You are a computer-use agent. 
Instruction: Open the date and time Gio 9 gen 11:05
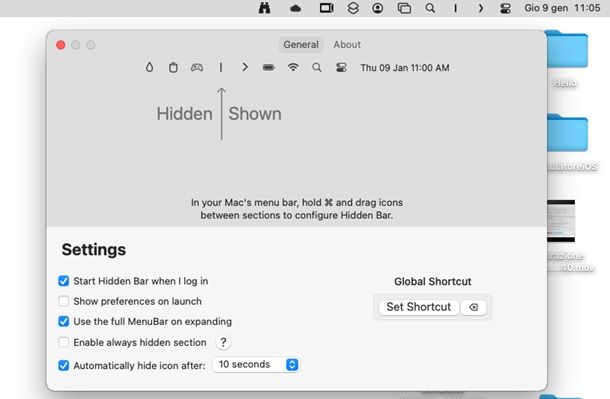pyautogui.click(x=562, y=8)
